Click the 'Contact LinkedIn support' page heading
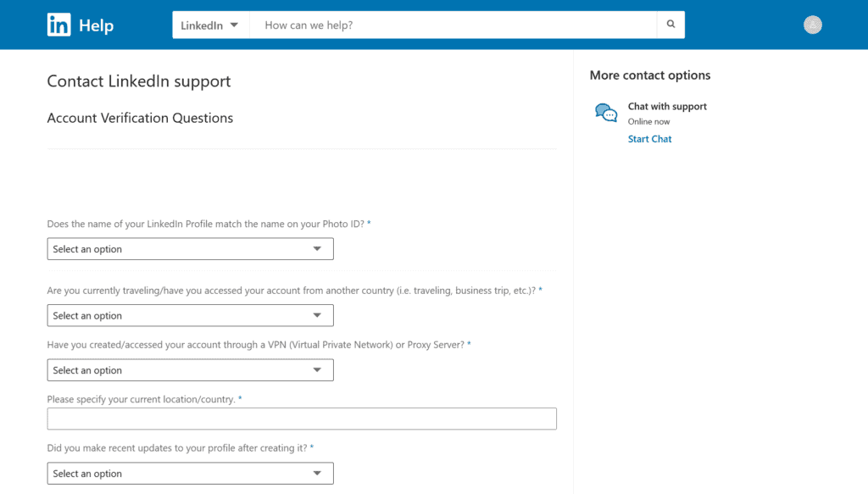Screen dimensions: 868x494 [x=139, y=81]
